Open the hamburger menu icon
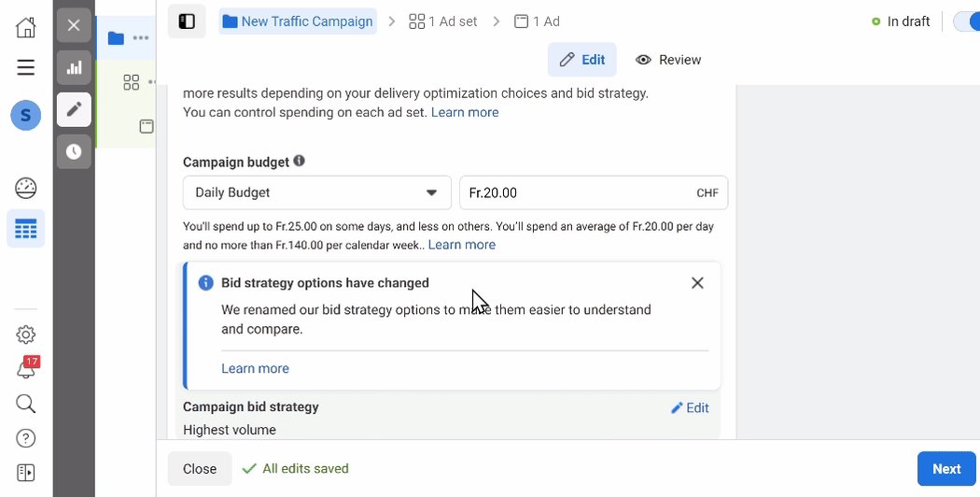Viewport: 980px width, 497px height. click(x=25, y=67)
